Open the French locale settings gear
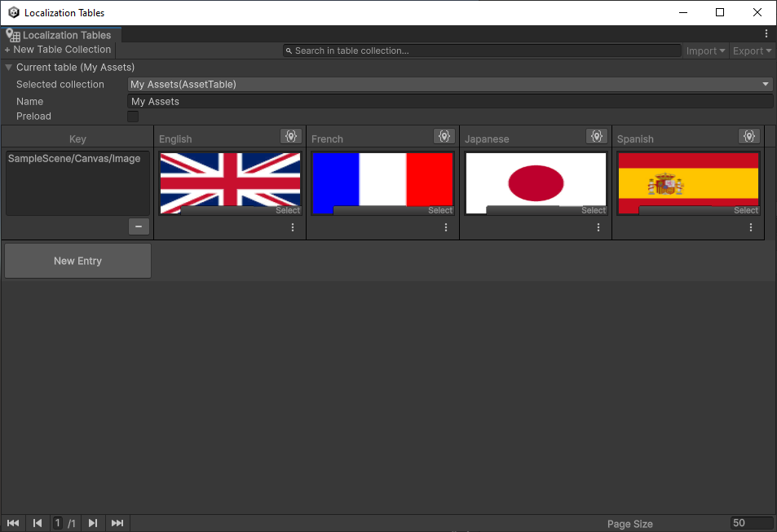 (x=444, y=136)
